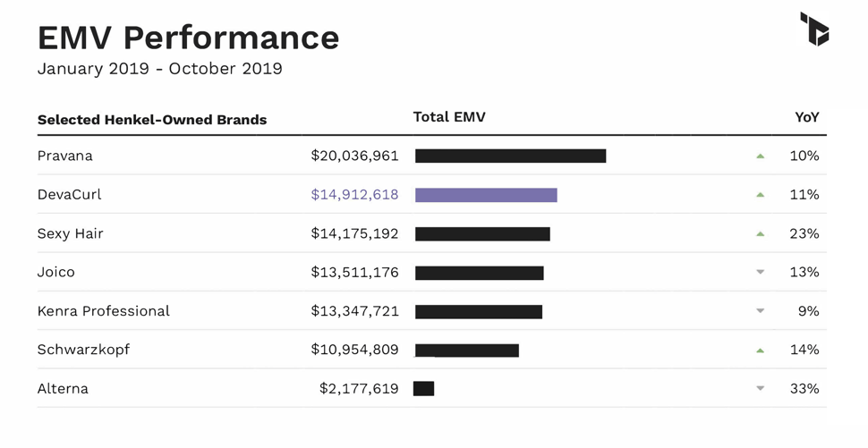Click Alterna's gray down arrow
The image size is (868, 448).
click(761, 389)
